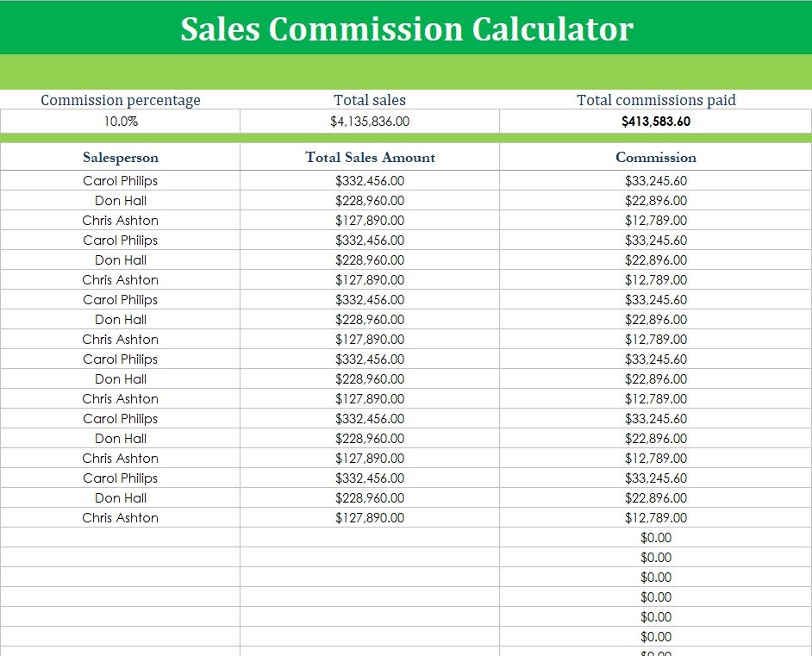
Task: Select the Total commissions paid label
Action: pyautogui.click(x=656, y=100)
